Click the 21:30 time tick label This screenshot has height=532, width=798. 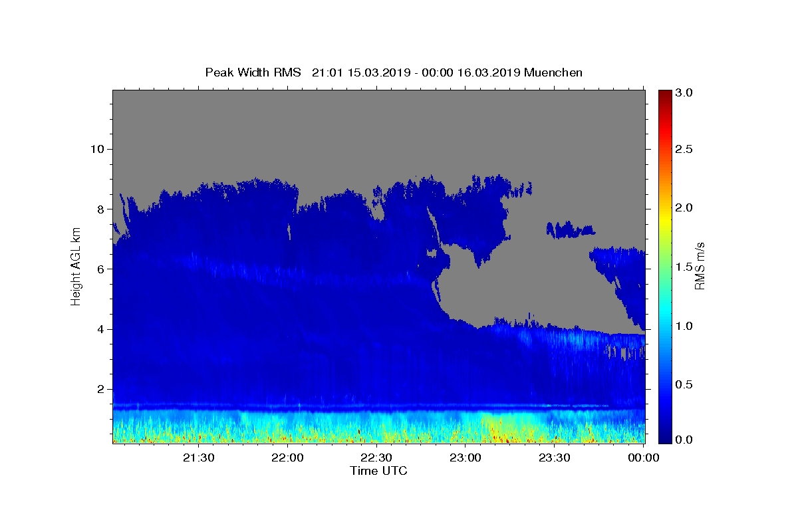198,458
